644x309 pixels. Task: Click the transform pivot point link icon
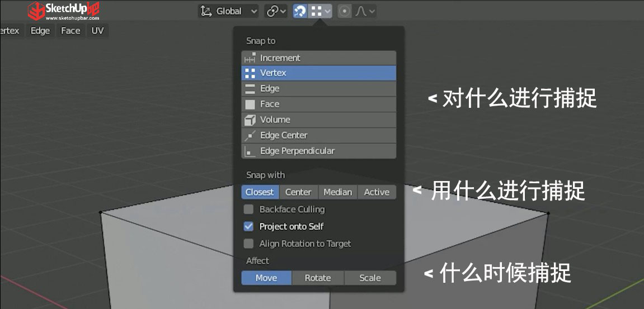(272, 11)
